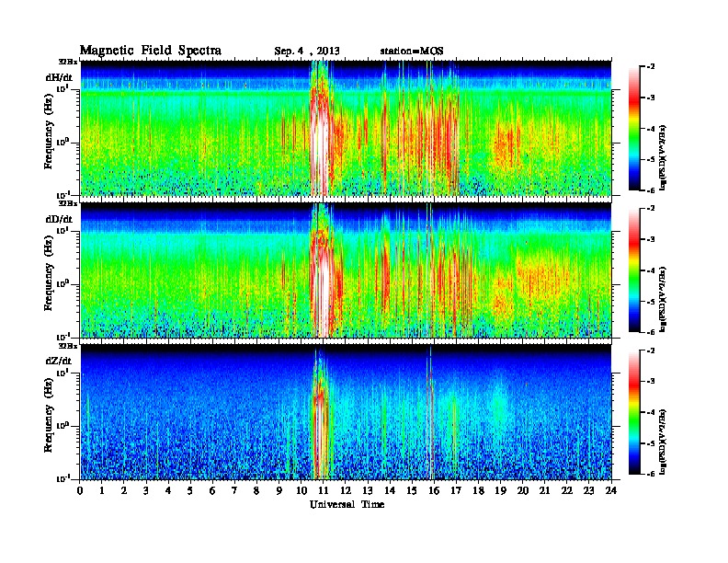Click the dD/dt panel color scale bar
The image size is (728, 563).
pos(633,270)
